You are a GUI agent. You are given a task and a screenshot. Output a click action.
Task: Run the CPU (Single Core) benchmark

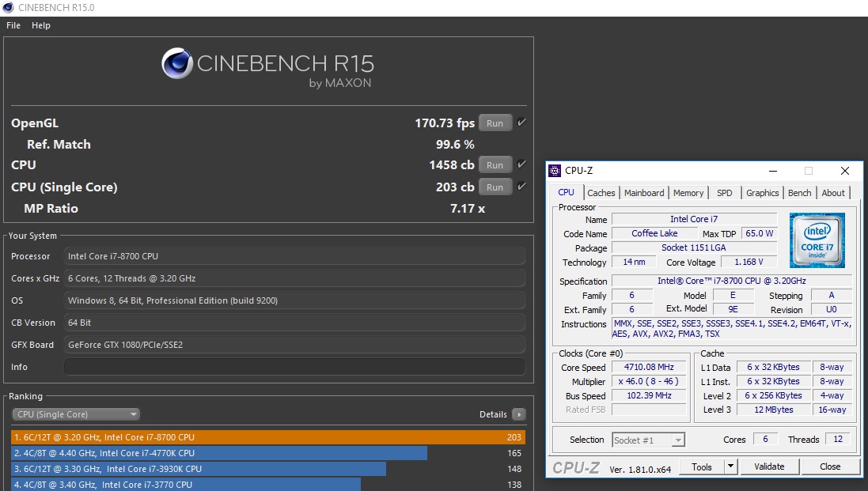click(x=495, y=187)
